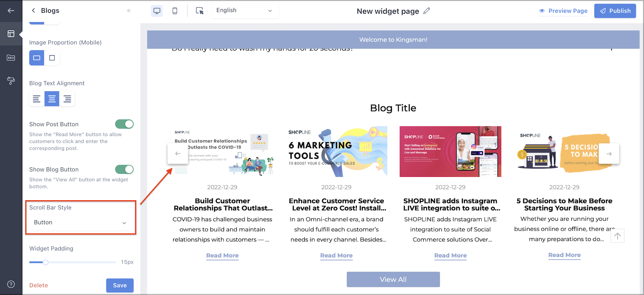The width and height of the screenshot is (644, 295).
Task: Select rectangular mobile image proportion
Action: pyautogui.click(x=37, y=58)
